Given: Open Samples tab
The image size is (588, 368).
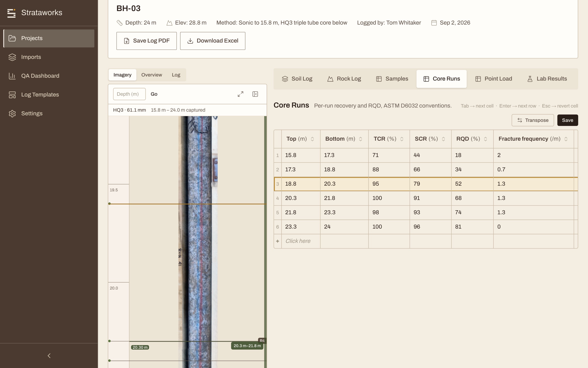Looking at the screenshot, I should (392, 79).
